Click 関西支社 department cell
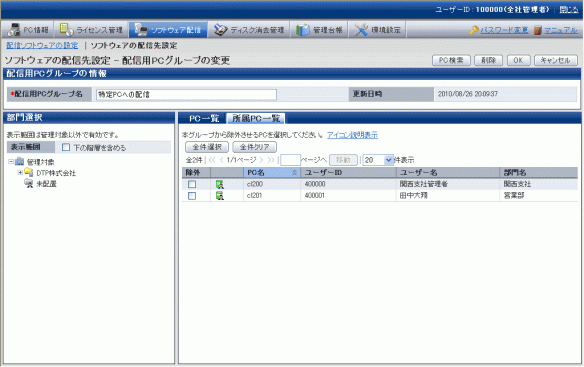Image resolution: width=584 pixels, height=367 pixels. click(x=517, y=184)
